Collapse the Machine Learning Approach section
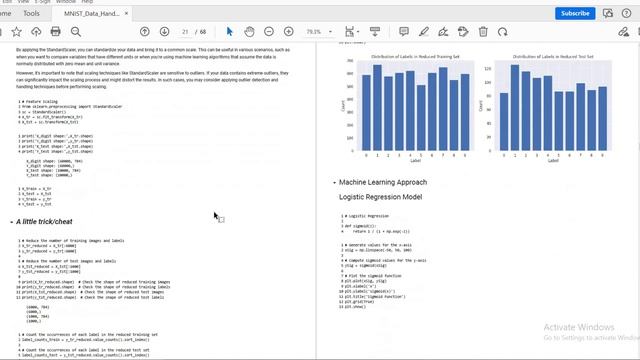Screen dimensions: 640x360 click(x=334, y=182)
